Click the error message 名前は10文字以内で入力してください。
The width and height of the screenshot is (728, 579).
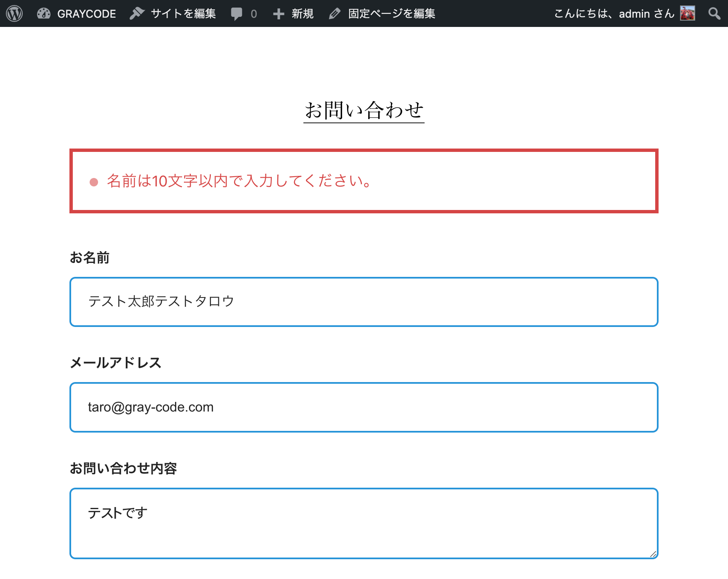point(240,181)
